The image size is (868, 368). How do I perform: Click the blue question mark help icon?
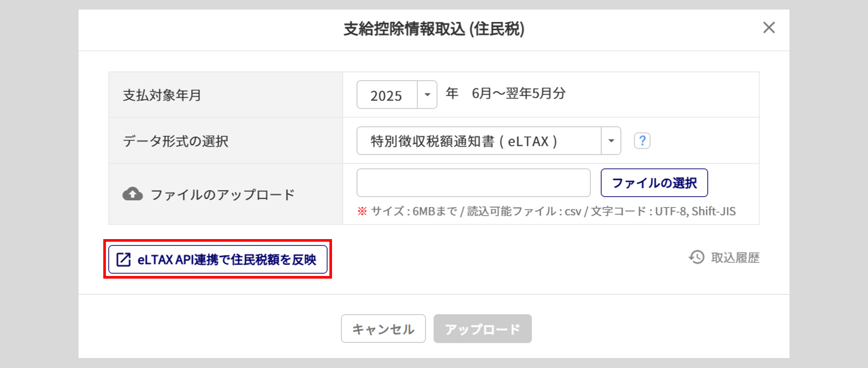coord(642,141)
